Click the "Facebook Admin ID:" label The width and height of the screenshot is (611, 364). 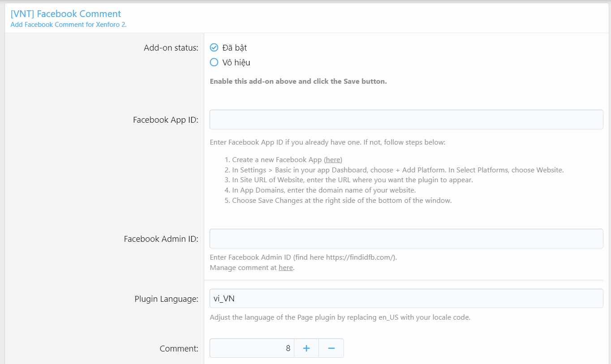click(x=161, y=239)
